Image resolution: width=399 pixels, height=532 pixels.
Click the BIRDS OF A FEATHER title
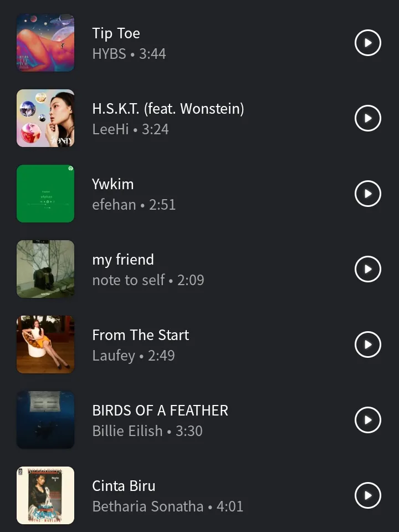160,411
